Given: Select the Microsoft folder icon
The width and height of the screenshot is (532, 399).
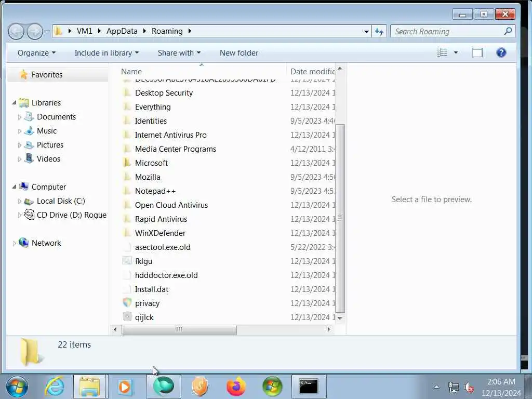Looking at the screenshot, I should pyautogui.click(x=127, y=163).
